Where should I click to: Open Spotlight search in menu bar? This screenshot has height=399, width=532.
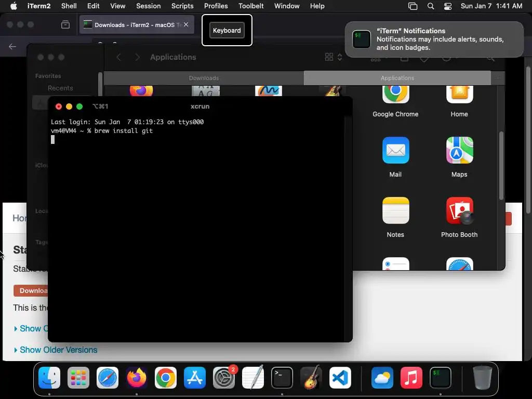pyautogui.click(x=431, y=6)
